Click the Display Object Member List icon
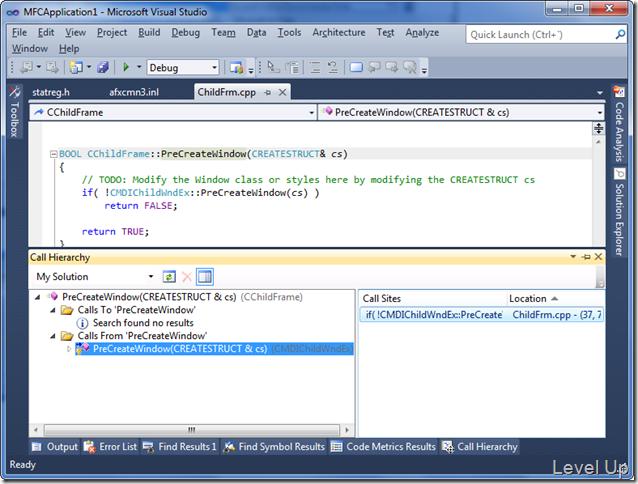This screenshot has height=484, width=638. [273, 67]
